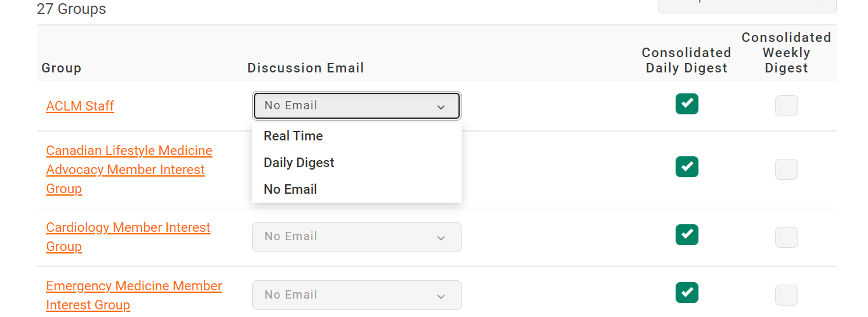This screenshot has height=317, width=868.
Task: Open the ACLM Staff group link
Action: pyautogui.click(x=80, y=106)
